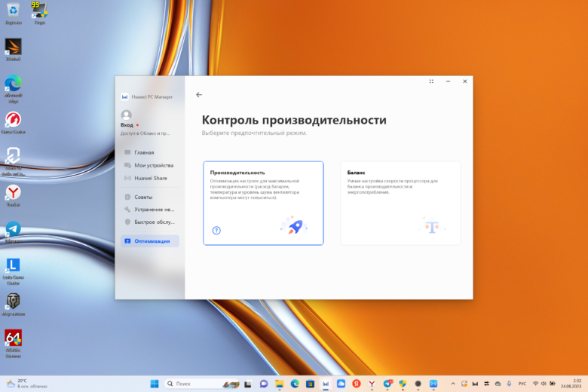Click the Huawei PC Manager logo
The image size is (588, 392).
(x=124, y=96)
